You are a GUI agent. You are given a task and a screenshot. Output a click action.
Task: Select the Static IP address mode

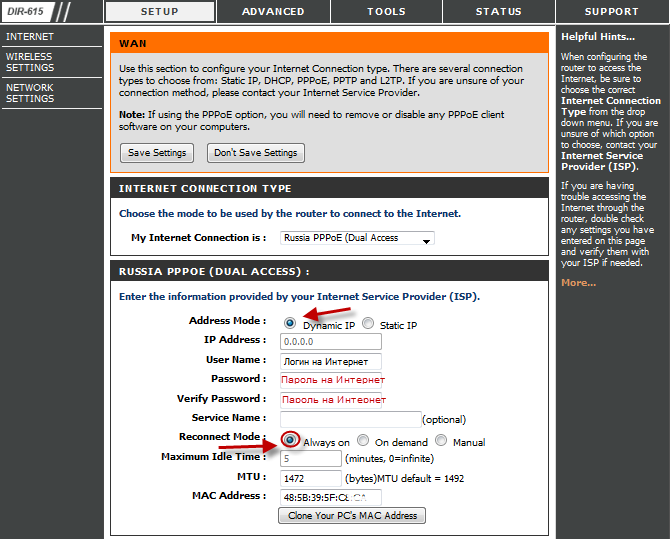coord(368,324)
